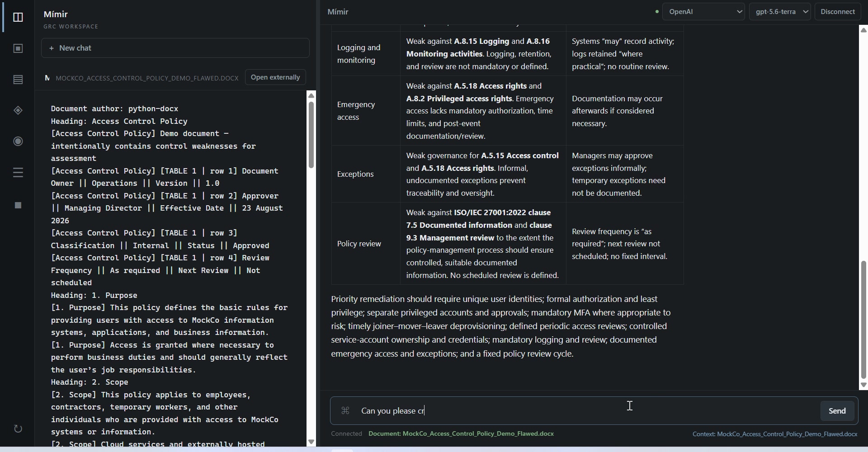The image size is (868, 452).
Task: Click cell about logs retained "where practical"
Action: click(x=625, y=54)
